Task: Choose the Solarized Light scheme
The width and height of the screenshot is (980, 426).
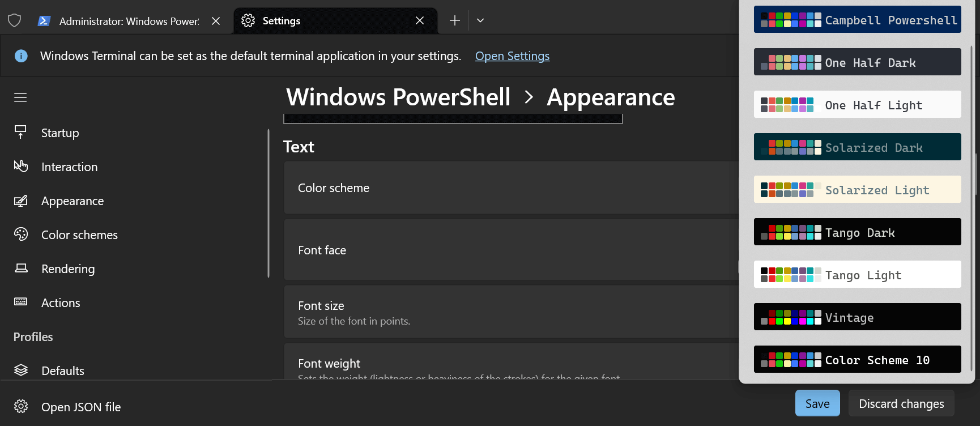Action: 857,189
